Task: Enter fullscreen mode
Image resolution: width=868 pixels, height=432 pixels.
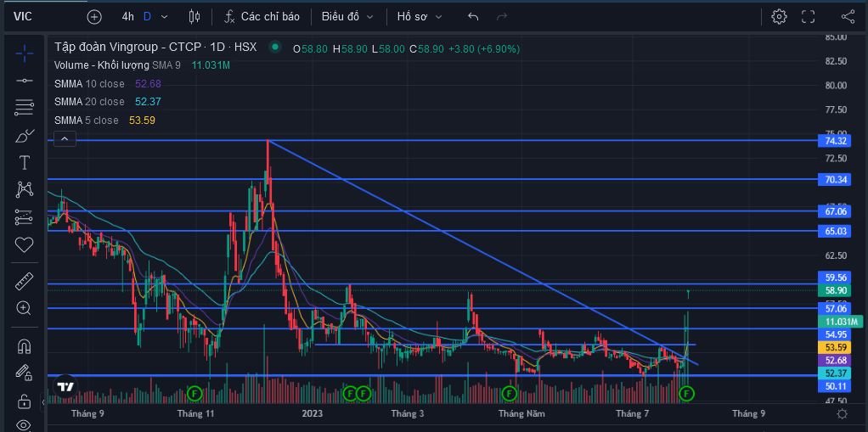Action: click(809, 17)
